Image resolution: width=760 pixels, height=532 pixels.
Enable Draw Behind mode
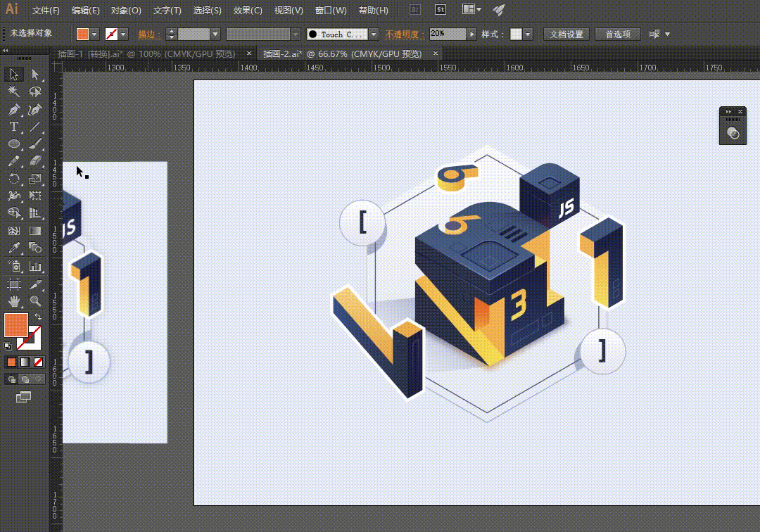tap(25, 379)
